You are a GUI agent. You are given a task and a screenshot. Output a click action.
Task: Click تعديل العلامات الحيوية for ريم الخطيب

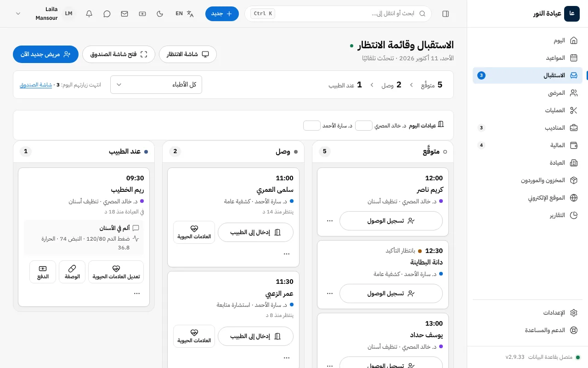[x=116, y=272]
